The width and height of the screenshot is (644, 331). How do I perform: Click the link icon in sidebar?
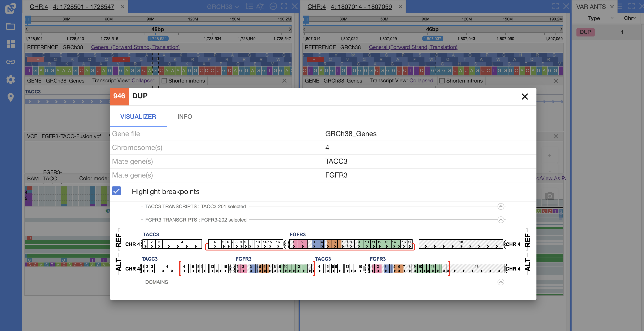(x=10, y=62)
